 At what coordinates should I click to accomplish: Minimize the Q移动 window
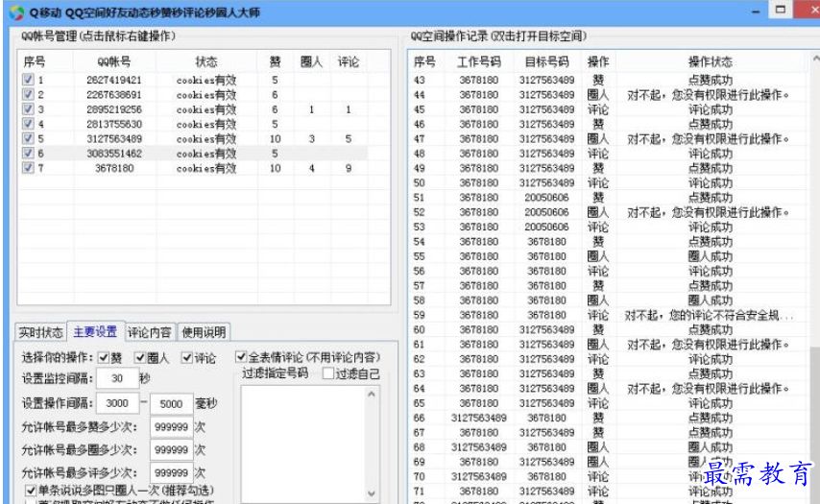[756, 12]
